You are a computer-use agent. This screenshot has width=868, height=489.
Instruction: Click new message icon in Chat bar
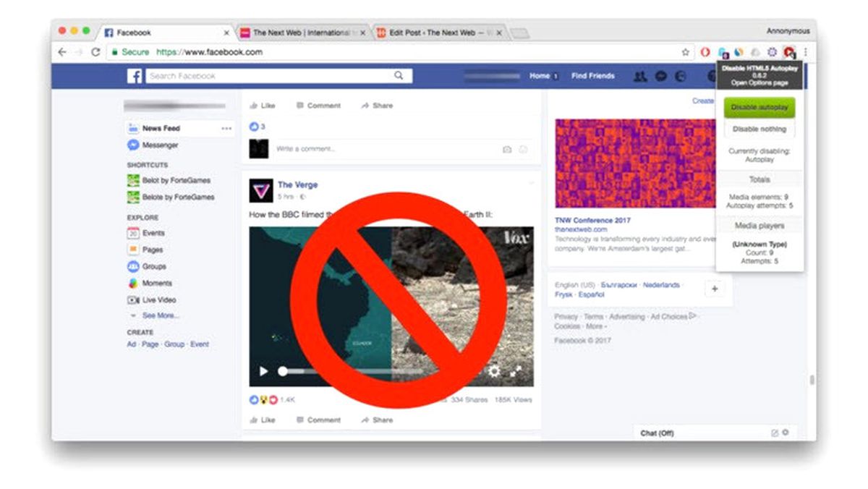[x=775, y=433]
